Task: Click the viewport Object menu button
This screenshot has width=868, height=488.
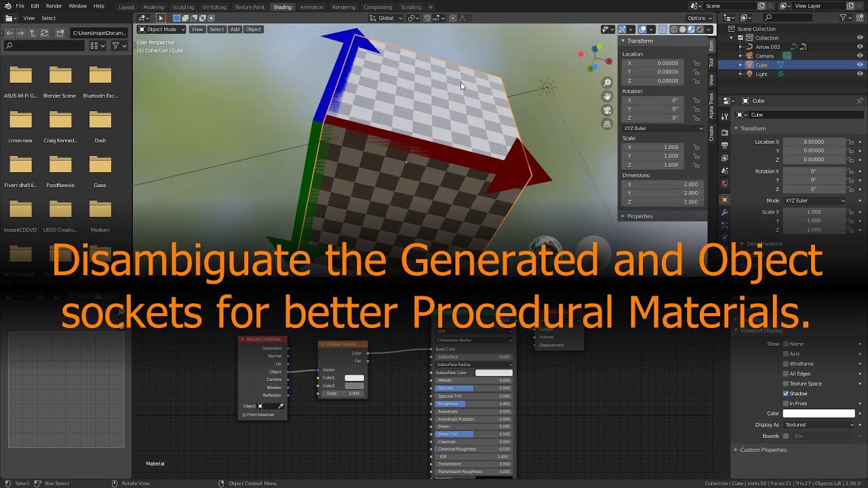Action: coord(254,29)
